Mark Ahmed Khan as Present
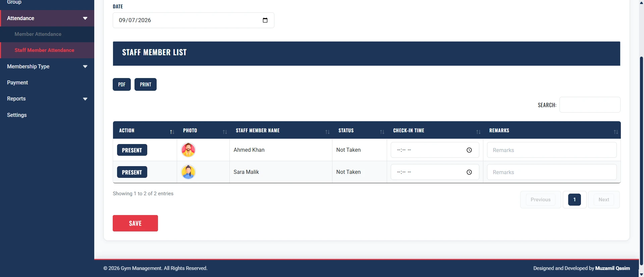The image size is (644, 277). pyautogui.click(x=132, y=150)
